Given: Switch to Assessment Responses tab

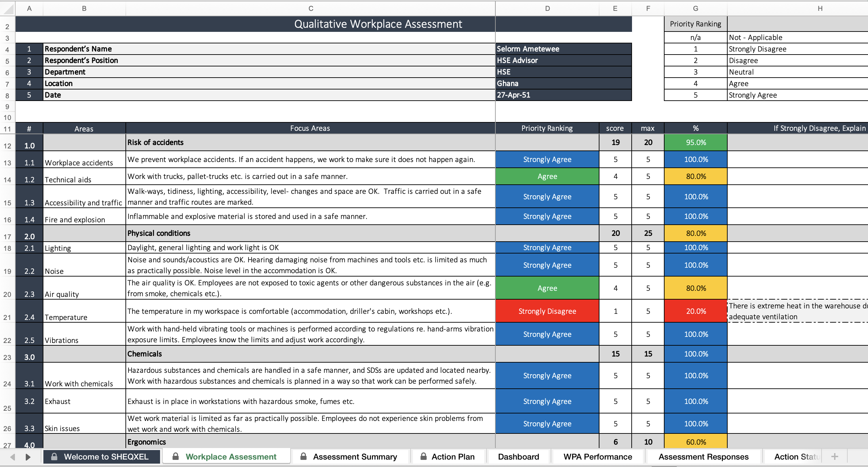Looking at the screenshot, I should tap(703, 456).
